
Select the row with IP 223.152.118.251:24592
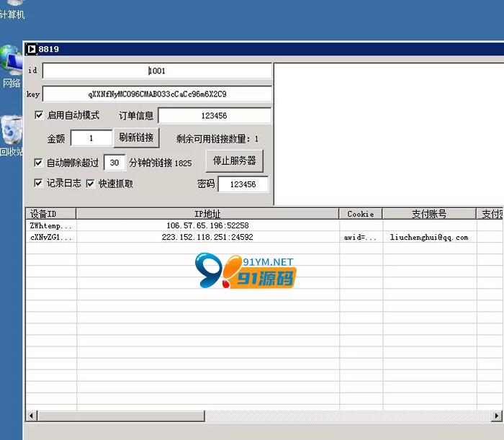click(x=207, y=237)
